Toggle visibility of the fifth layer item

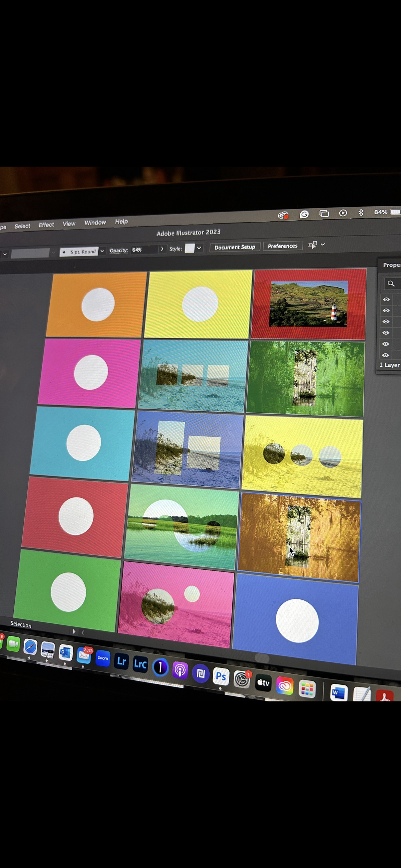[x=386, y=344]
